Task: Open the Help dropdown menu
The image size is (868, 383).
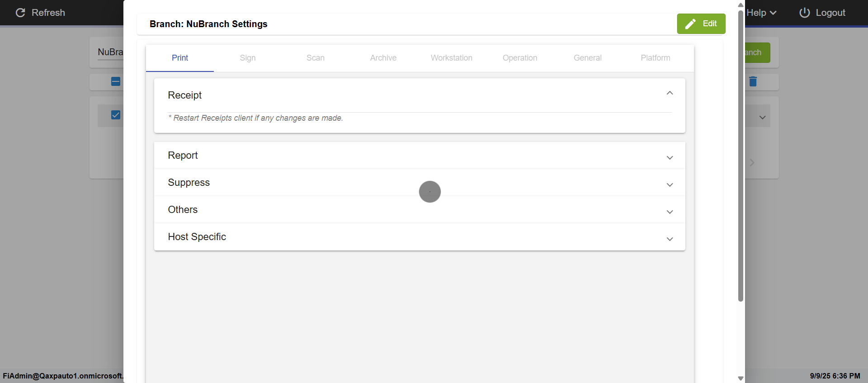Action: (761, 13)
